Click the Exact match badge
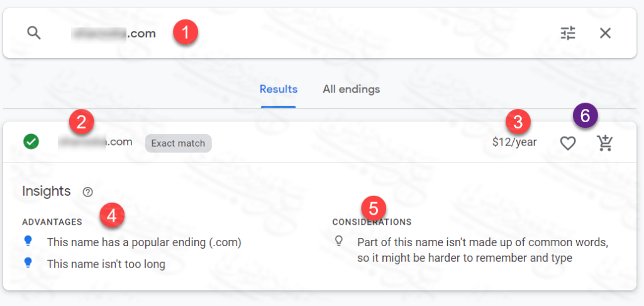The image size is (644, 306). tap(178, 143)
